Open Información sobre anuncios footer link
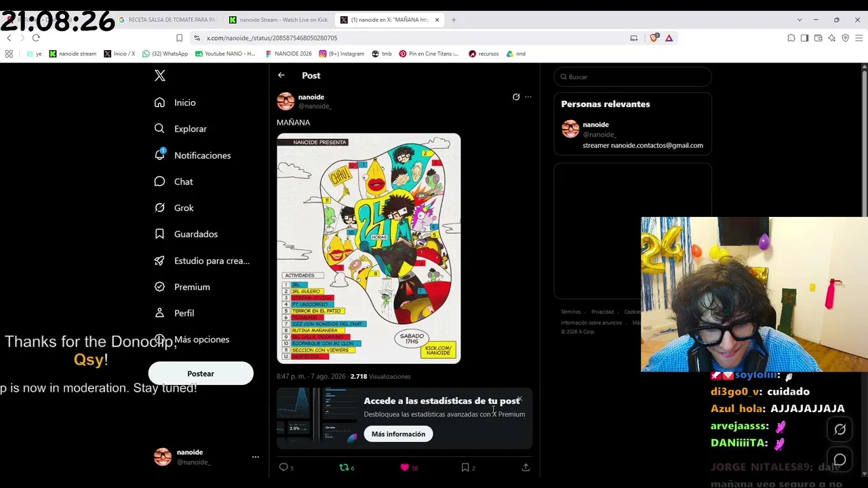The width and height of the screenshot is (868, 488). 591,323
